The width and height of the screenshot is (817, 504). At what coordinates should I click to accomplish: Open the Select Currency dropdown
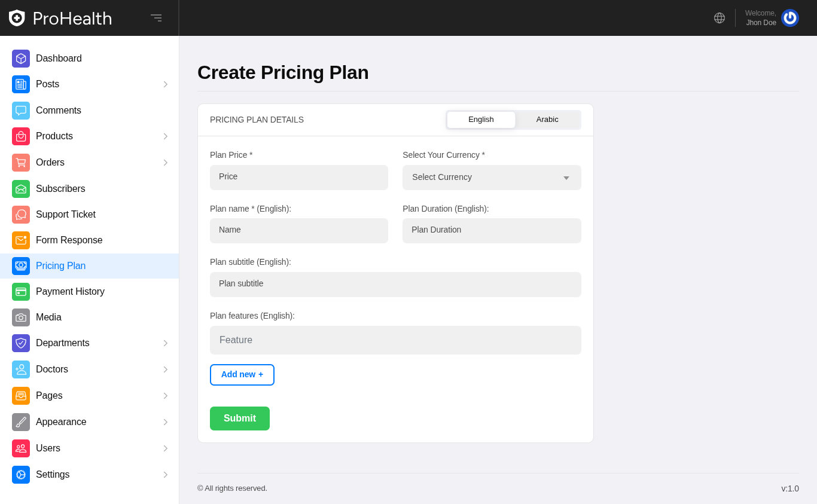[x=492, y=178]
